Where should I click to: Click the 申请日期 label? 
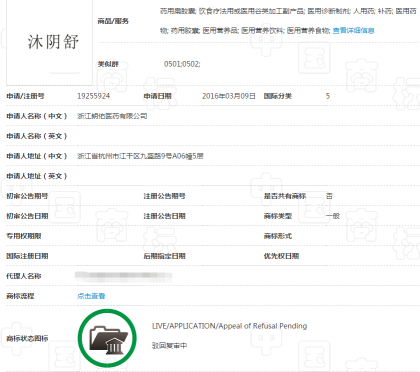tap(157, 96)
